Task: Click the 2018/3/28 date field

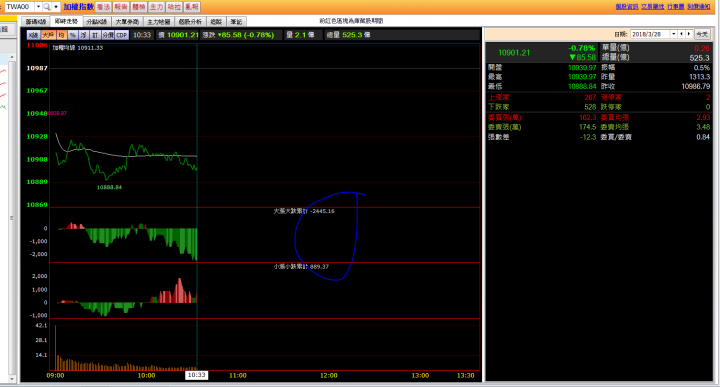Action: (x=650, y=34)
